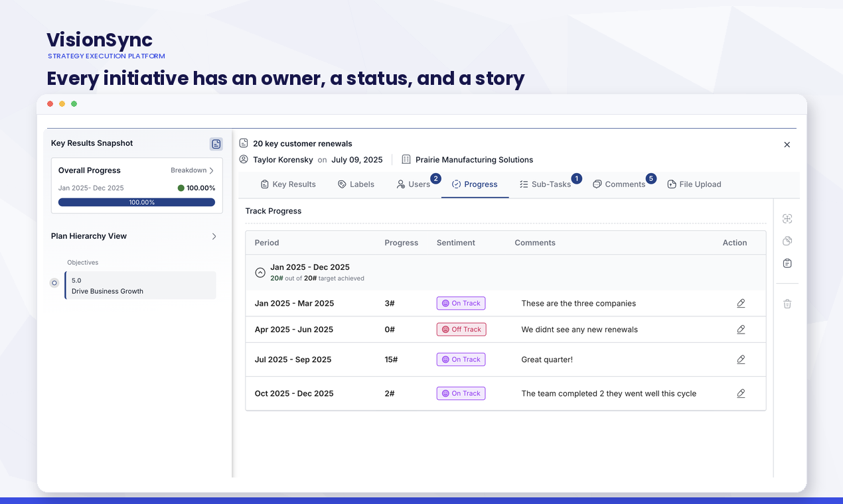The image size is (843, 504).
Task: Click the comment about team completing 2
Action: point(609,393)
